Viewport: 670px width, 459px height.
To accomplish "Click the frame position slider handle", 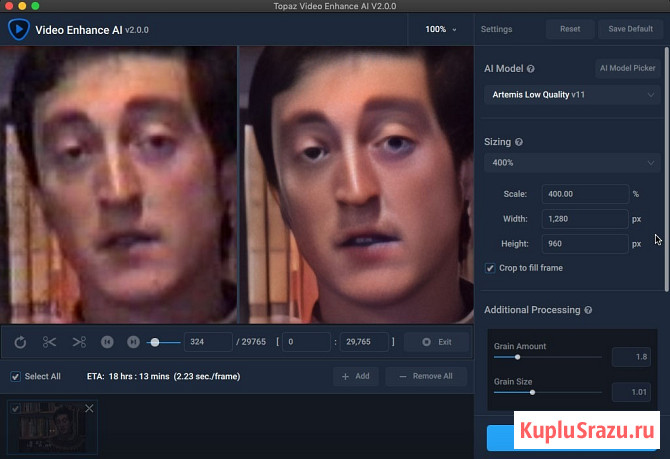I will (155, 342).
